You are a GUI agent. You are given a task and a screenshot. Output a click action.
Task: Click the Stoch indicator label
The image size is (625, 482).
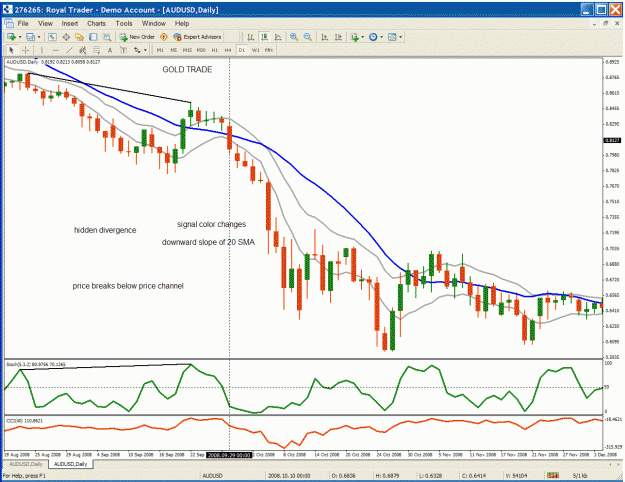click(36, 364)
